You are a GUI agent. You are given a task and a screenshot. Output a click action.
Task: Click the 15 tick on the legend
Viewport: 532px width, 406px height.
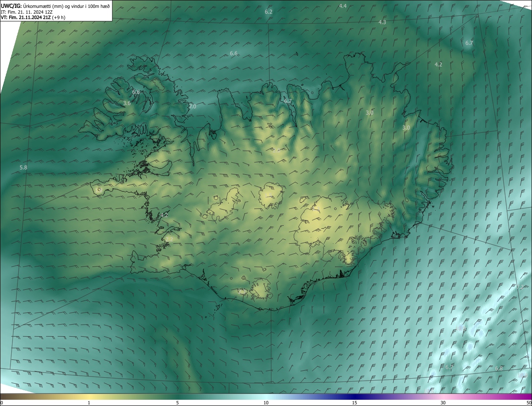[355, 403]
